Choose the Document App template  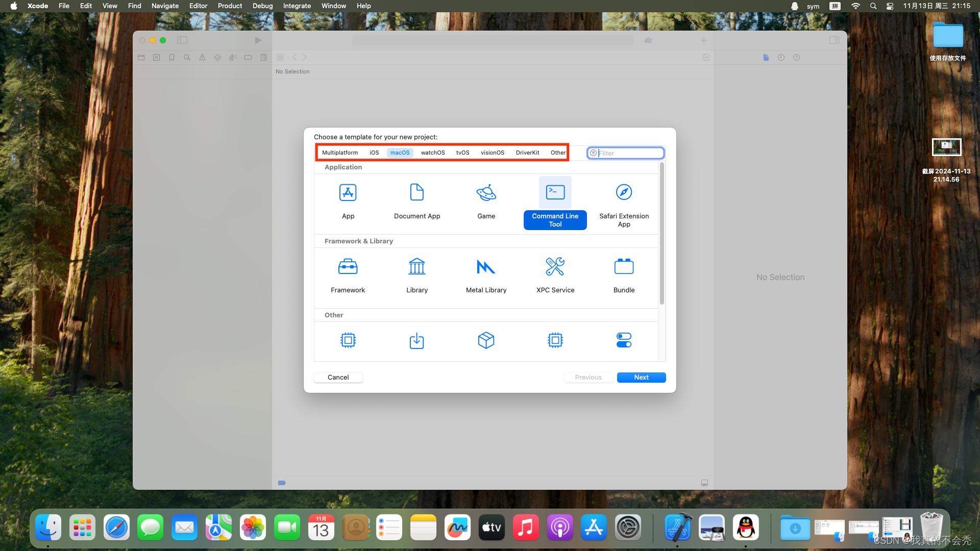pos(417,202)
